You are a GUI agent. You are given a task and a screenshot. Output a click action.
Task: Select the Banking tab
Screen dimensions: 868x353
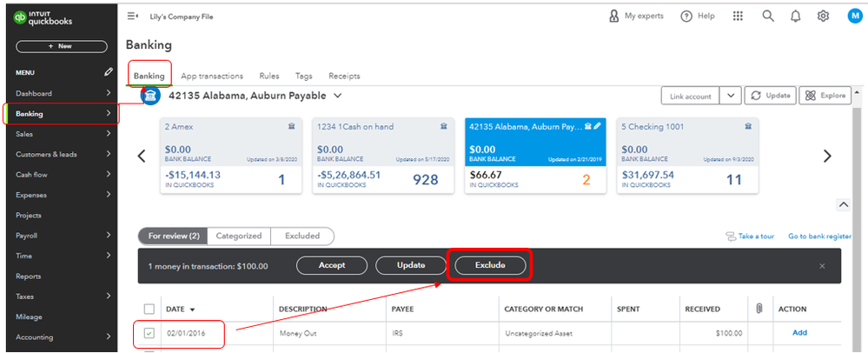(149, 76)
